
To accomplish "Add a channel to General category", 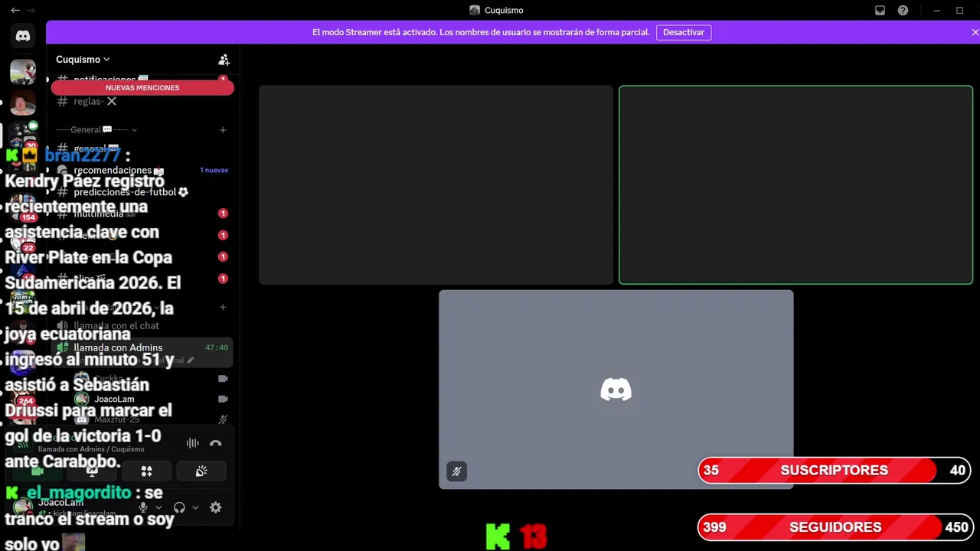I will click(x=223, y=129).
